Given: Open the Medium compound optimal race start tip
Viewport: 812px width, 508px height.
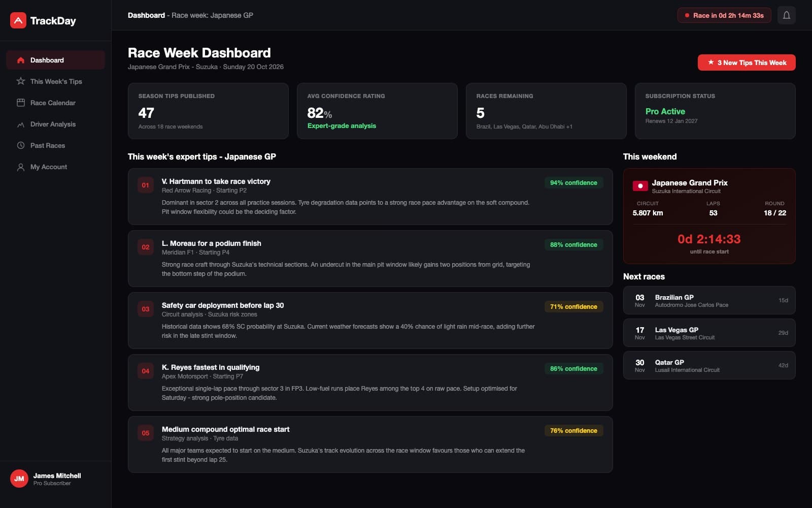Looking at the screenshot, I should click(x=370, y=444).
